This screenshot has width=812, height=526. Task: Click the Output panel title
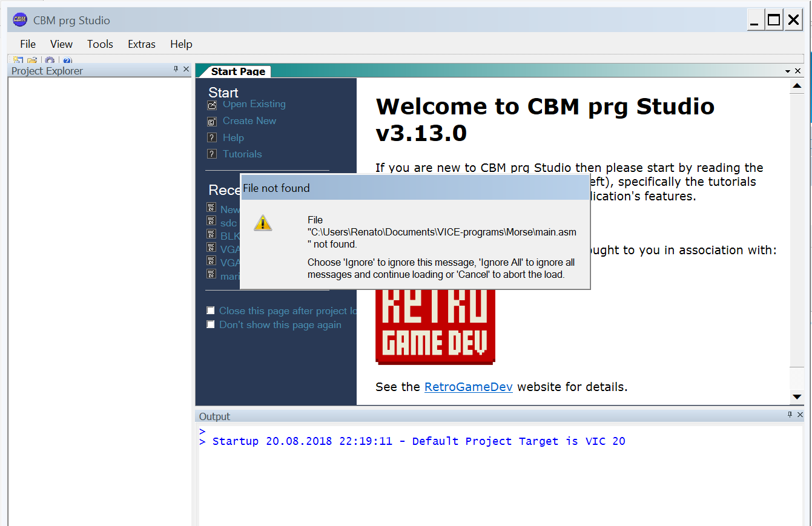(x=214, y=416)
